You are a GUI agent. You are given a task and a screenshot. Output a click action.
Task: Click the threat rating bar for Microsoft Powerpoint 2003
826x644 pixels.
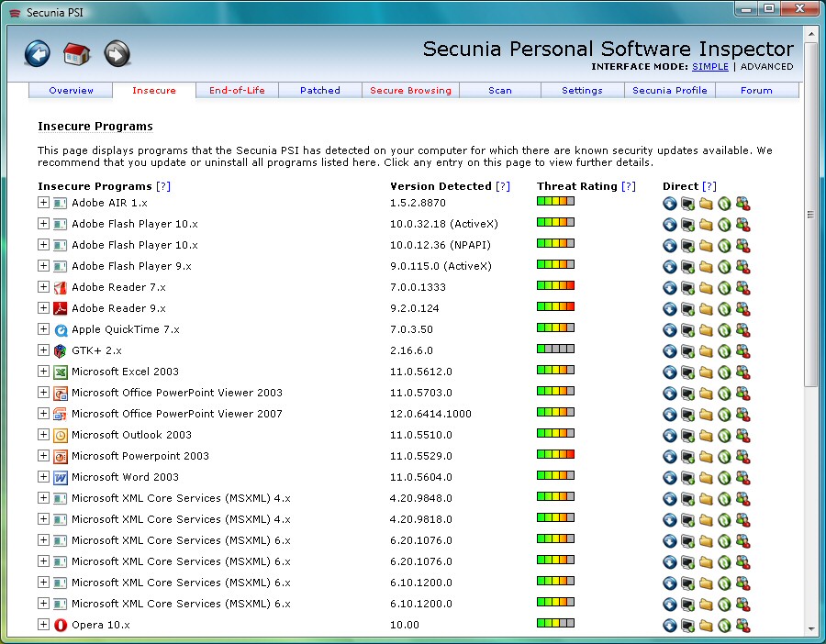pos(555,454)
